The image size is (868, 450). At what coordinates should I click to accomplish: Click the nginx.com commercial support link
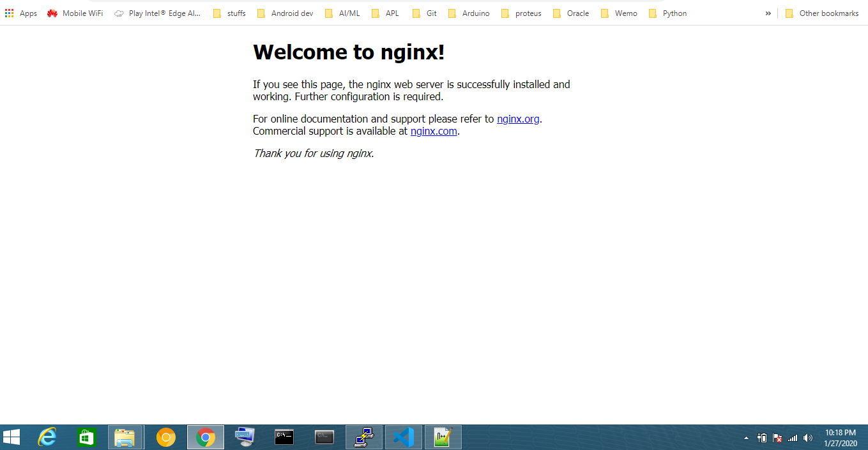click(x=434, y=131)
